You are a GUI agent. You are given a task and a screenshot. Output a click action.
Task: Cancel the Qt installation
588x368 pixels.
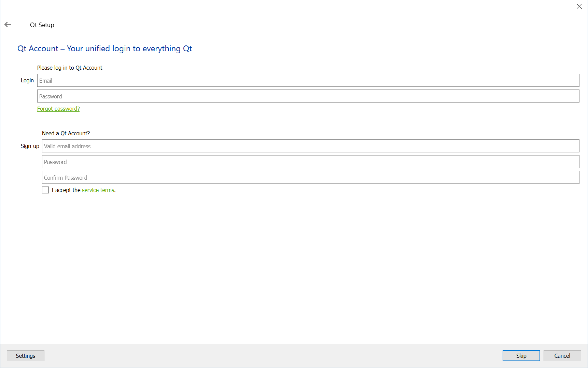(x=562, y=356)
